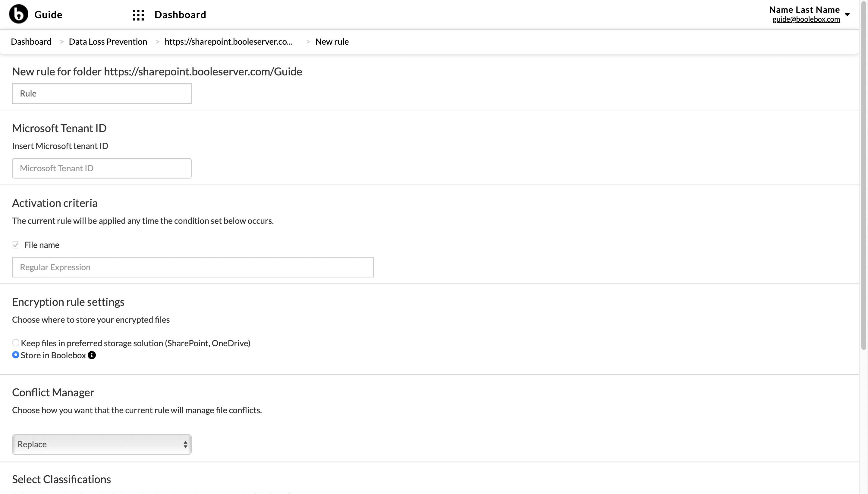868x494 pixels.
Task: Open Data Loss Prevention breadcrumb
Action: (x=108, y=41)
